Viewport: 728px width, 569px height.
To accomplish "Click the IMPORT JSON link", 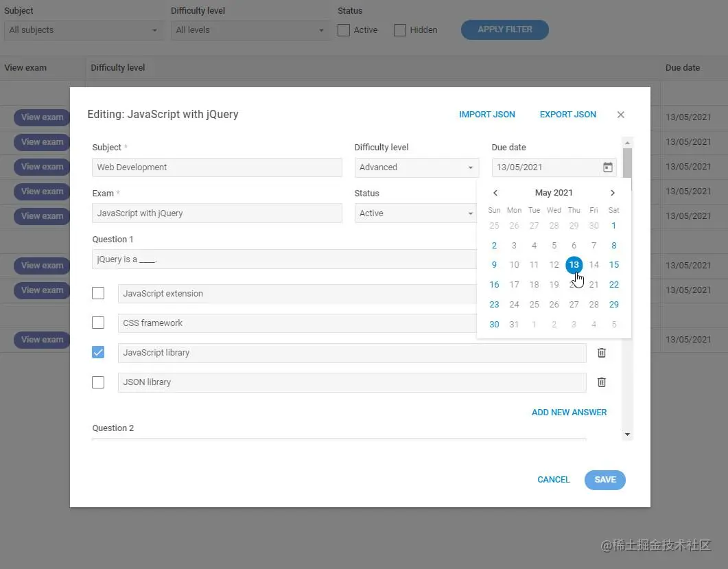I will [487, 114].
